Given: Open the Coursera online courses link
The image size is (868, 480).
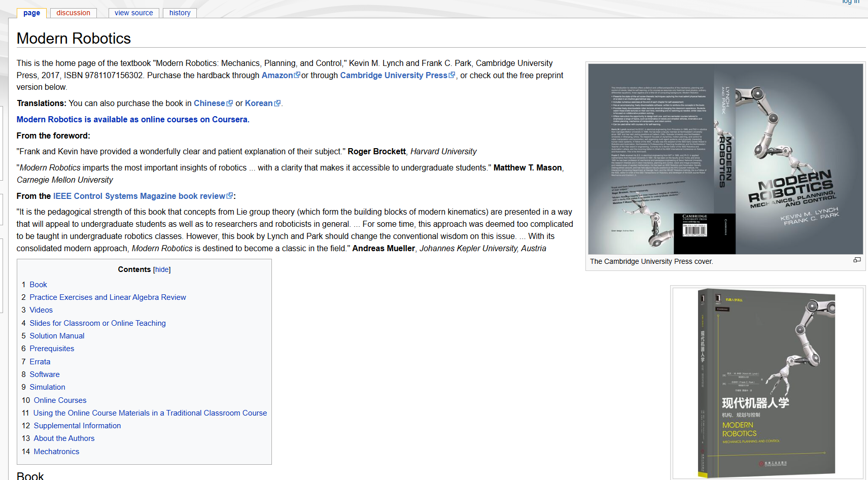Looking at the screenshot, I should pyautogui.click(x=133, y=119).
